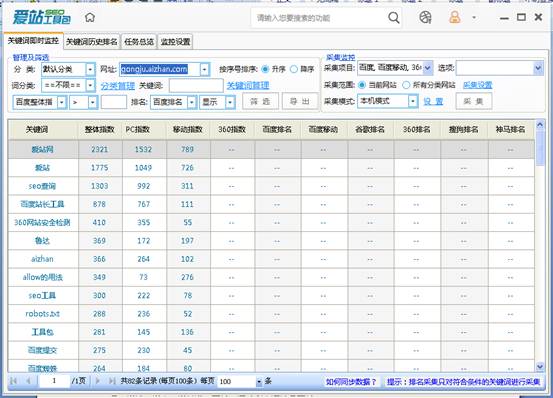
Task: Jump to first page in pager
Action: pos(14,381)
